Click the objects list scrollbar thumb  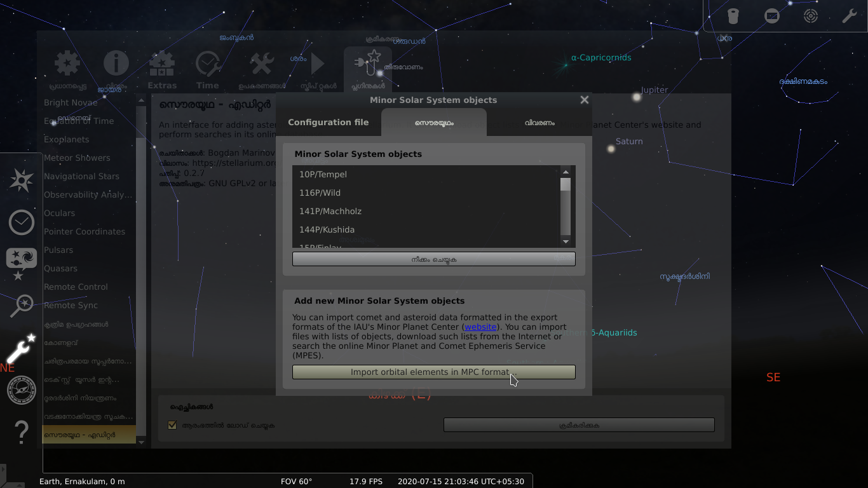[566, 184]
